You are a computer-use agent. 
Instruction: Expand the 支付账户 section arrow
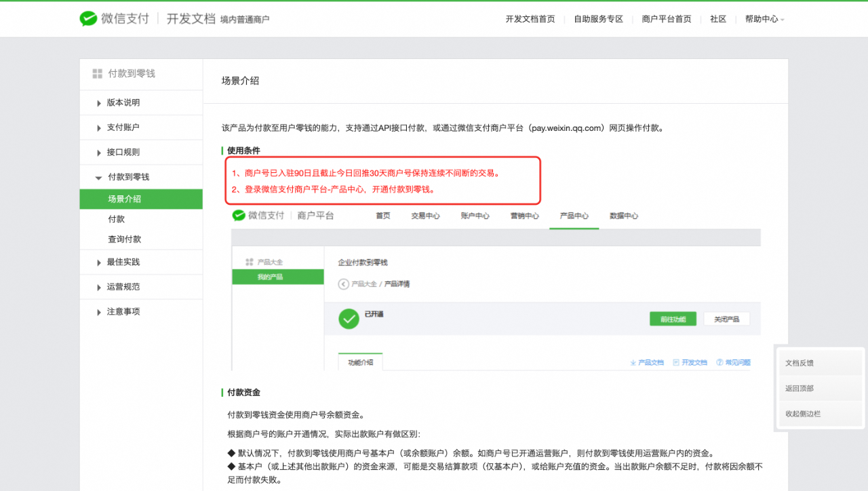tap(99, 127)
